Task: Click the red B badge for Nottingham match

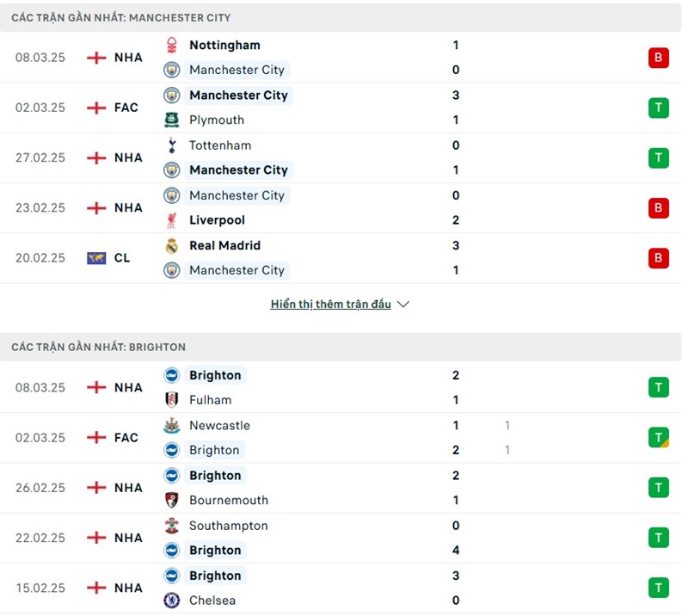Action: click(x=658, y=58)
